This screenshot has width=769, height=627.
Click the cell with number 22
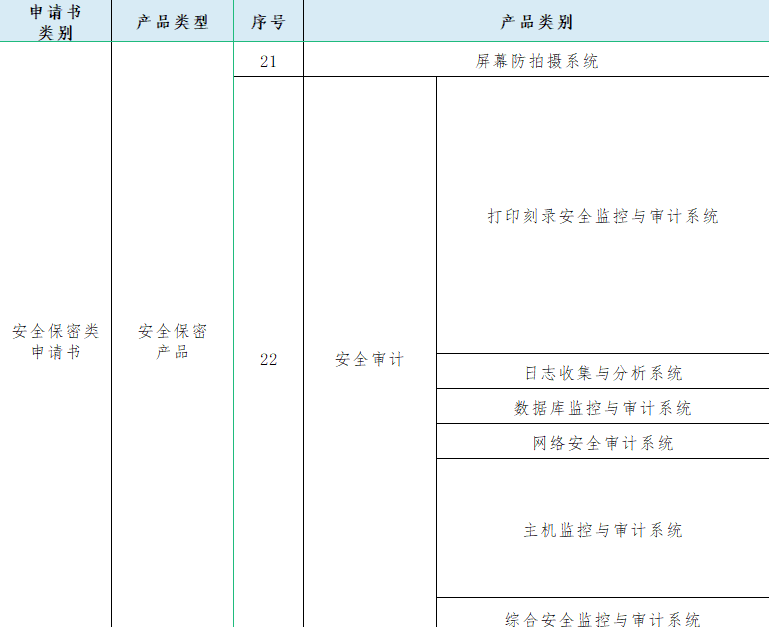(x=268, y=352)
